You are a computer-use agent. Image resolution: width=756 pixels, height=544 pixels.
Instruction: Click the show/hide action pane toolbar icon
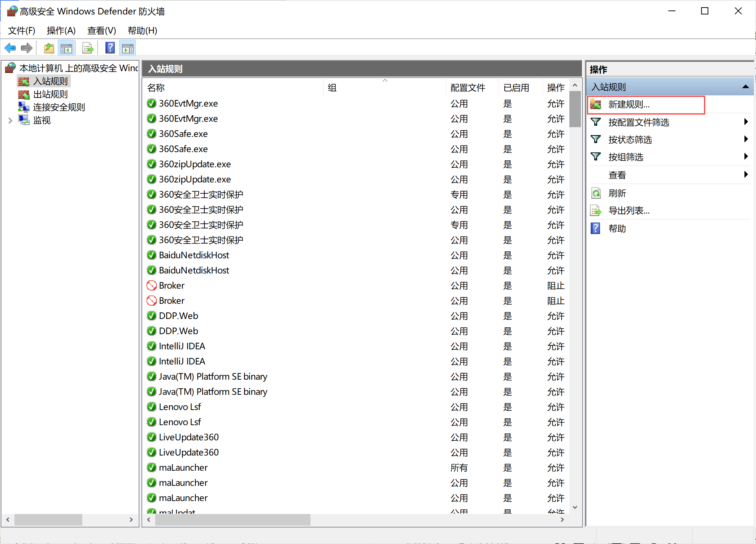tap(128, 48)
